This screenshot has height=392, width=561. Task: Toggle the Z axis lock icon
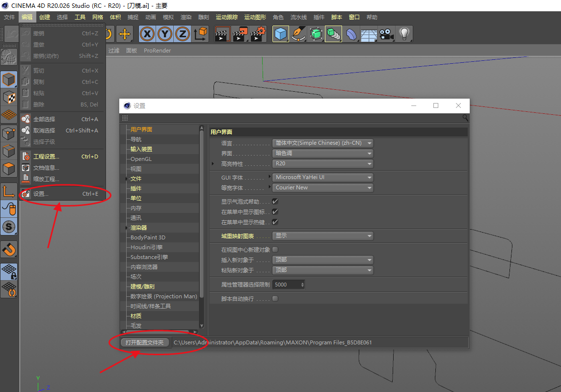[x=183, y=34]
